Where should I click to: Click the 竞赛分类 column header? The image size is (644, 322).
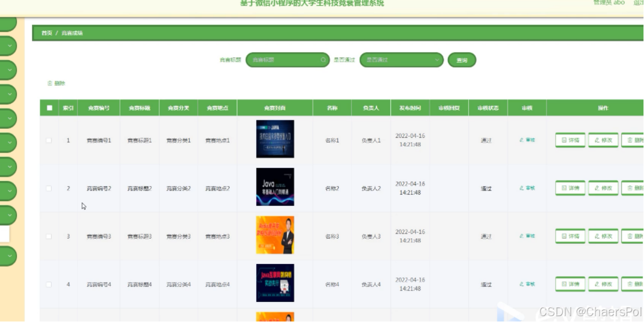pos(178,108)
